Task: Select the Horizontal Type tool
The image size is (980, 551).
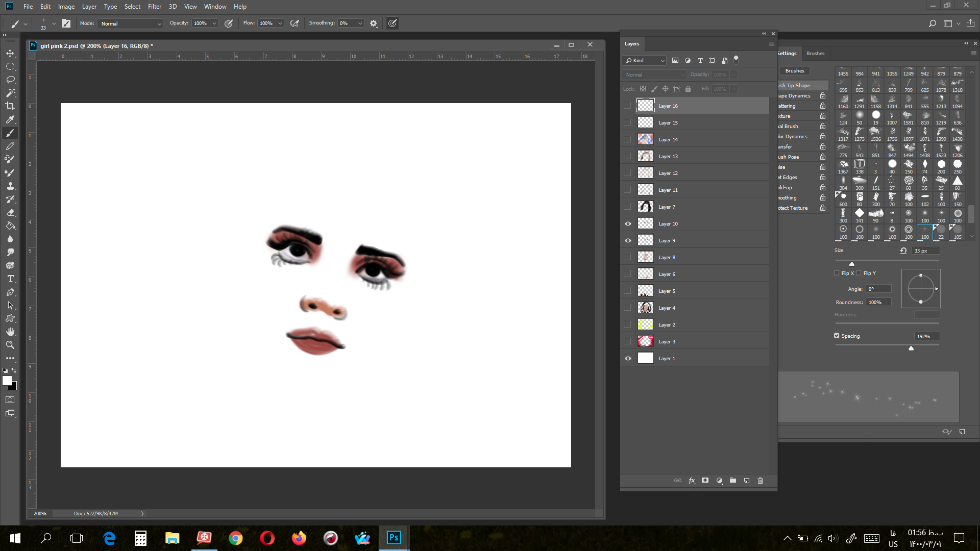Action: tap(10, 279)
